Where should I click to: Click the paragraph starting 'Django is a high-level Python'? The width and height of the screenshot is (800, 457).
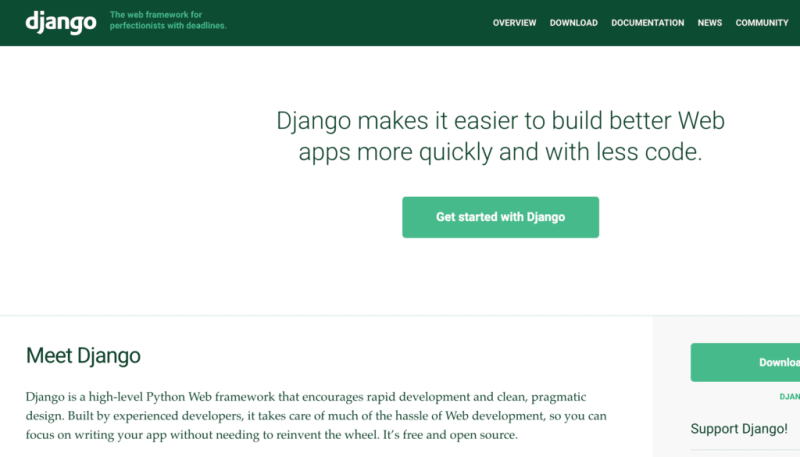tap(316, 416)
